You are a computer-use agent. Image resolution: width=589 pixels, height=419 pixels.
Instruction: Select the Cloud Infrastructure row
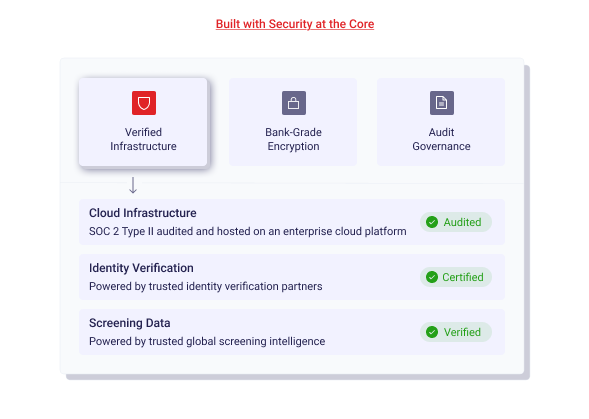(292, 222)
